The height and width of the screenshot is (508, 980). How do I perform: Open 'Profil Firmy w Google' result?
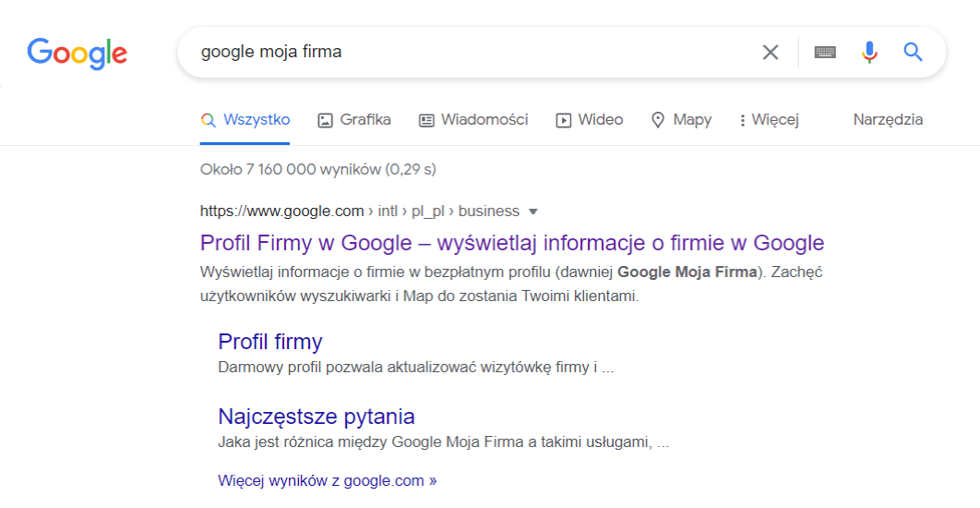(512, 243)
